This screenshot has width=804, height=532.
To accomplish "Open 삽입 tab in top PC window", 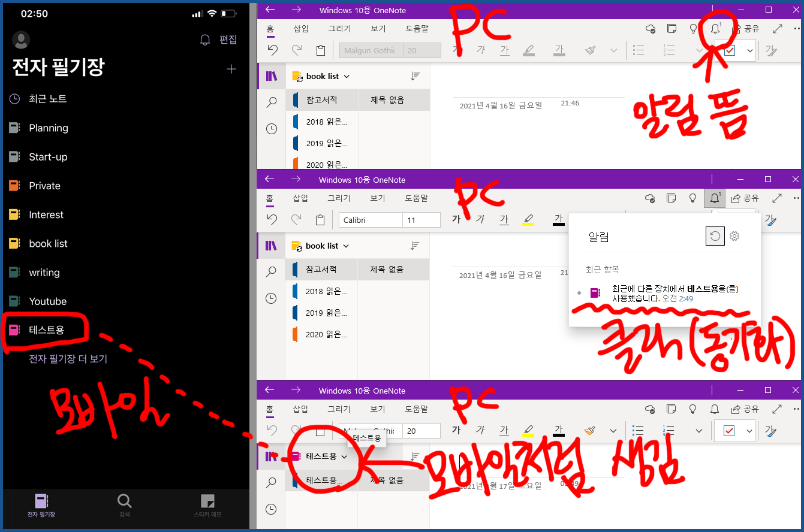I will point(301,28).
